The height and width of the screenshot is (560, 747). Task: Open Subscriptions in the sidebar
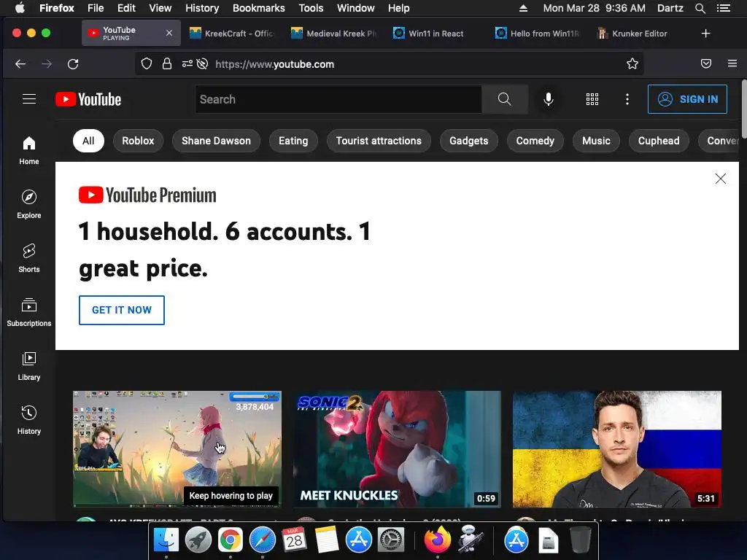click(x=29, y=312)
